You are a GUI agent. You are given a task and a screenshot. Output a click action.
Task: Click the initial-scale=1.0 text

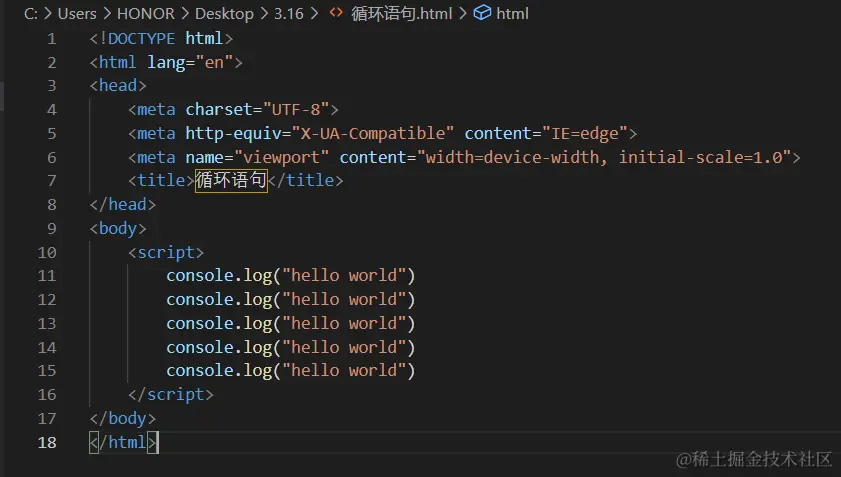[x=701, y=157]
